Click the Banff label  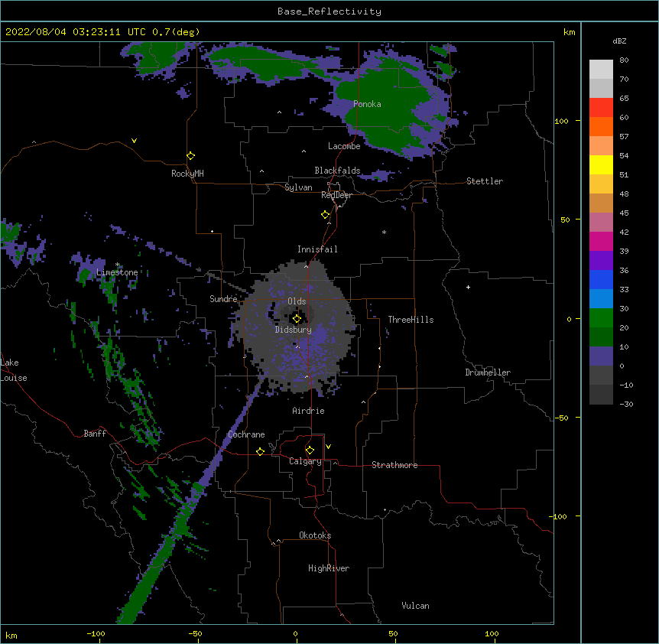coord(95,434)
